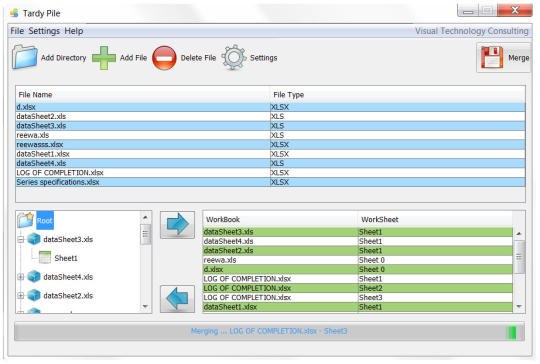Click the WorkBook column header
This screenshot has height=364, width=540.
click(x=280, y=219)
